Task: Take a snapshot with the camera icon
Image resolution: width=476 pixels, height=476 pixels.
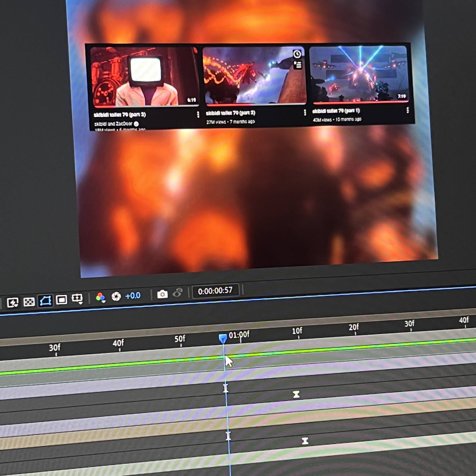Action: point(162,294)
